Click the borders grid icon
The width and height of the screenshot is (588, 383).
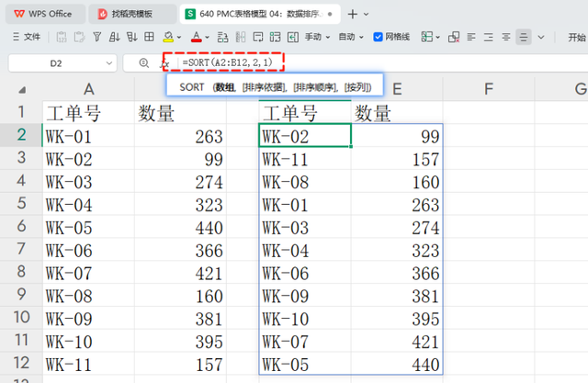[x=149, y=37]
